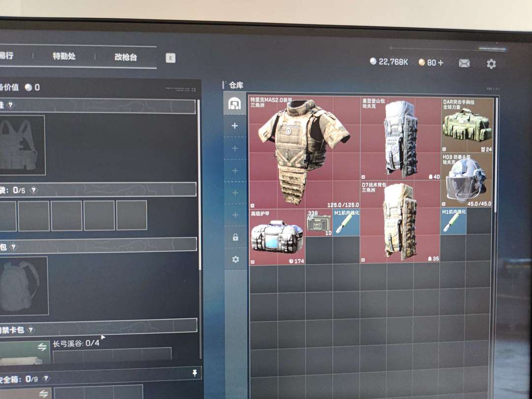Image resolution: width=532 pixels, height=399 pixels.
Task: Select the DAR突击手胸挂 chest rig item
Action: click(x=467, y=125)
